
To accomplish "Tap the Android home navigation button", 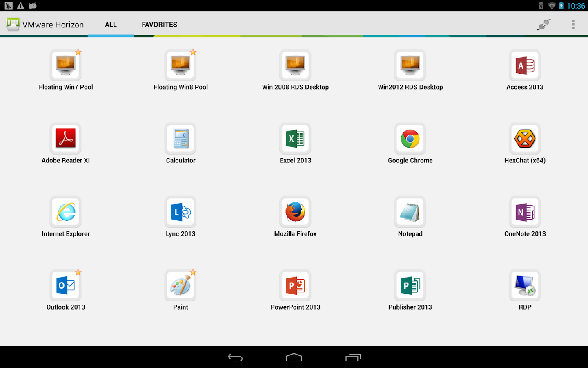I will (294, 358).
